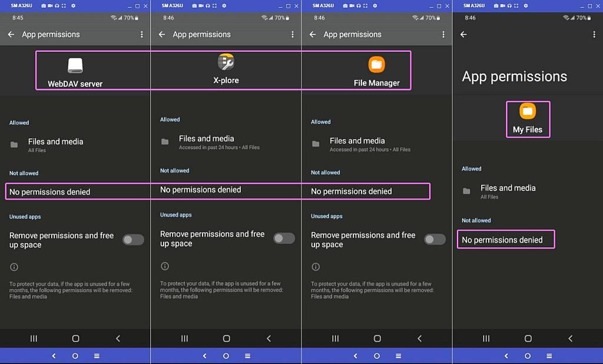This screenshot has width=603, height=364.
Task: Take a screenshot in the WebDAV server window
Action: pyautogui.click(x=44, y=6)
